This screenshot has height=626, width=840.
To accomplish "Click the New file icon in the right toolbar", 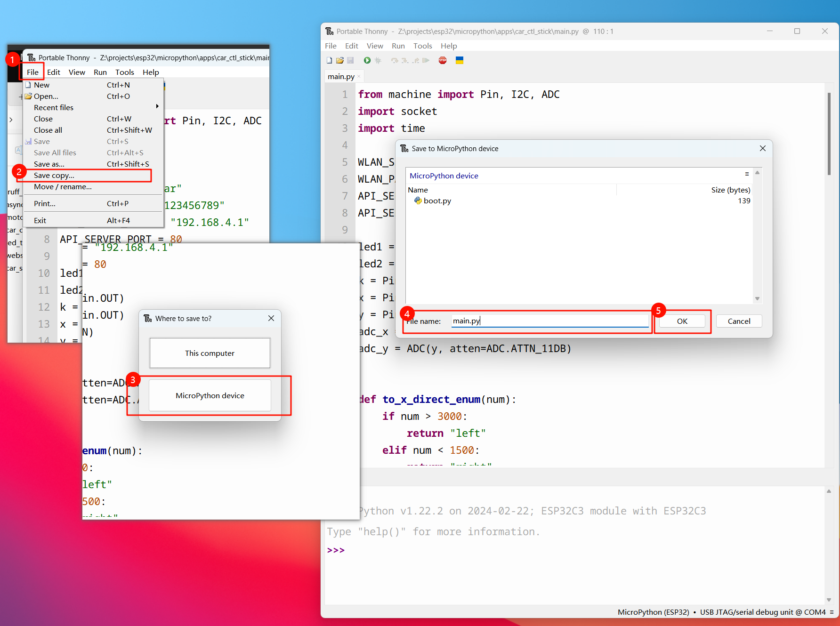I will tap(329, 60).
